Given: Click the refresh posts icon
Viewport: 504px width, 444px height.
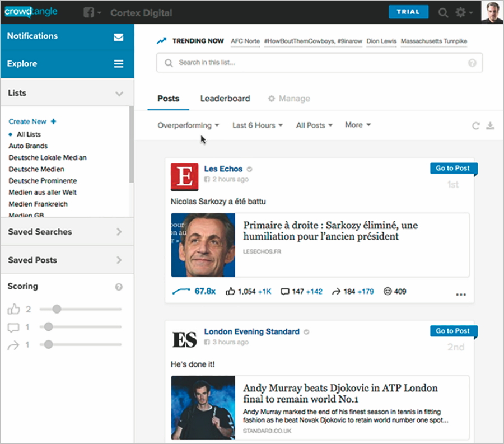Looking at the screenshot, I should point(475,126).
